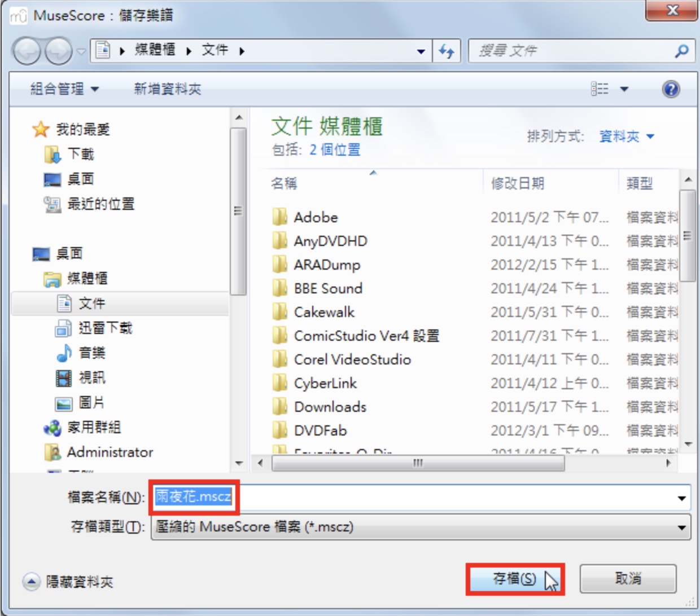Expand the 檔案名稱 history dropdown arrow
700x616 pixels.
(682, 498)
